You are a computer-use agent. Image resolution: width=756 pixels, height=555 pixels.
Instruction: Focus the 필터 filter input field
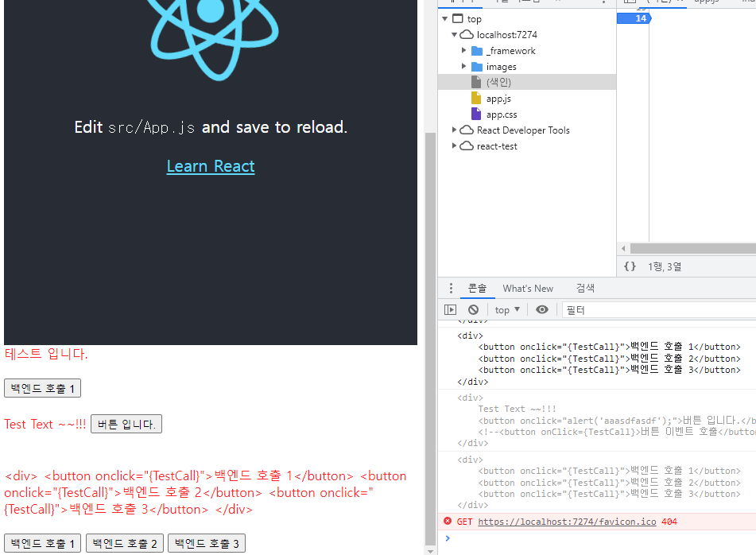pos(658,310)
